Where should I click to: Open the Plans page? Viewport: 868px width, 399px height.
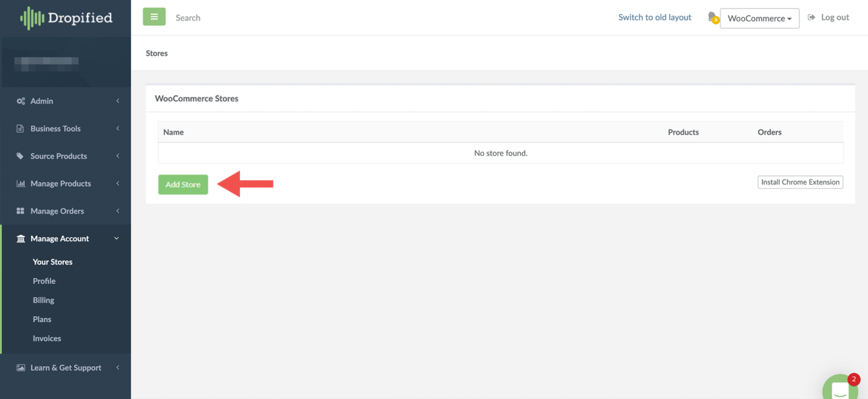click(42, 319)
